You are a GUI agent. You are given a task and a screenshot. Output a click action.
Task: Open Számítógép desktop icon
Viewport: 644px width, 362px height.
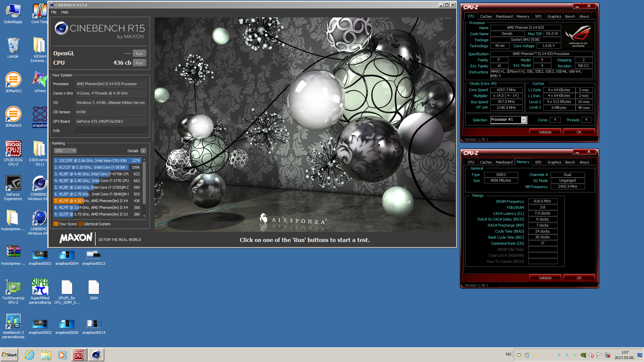(x=13, y=13)
